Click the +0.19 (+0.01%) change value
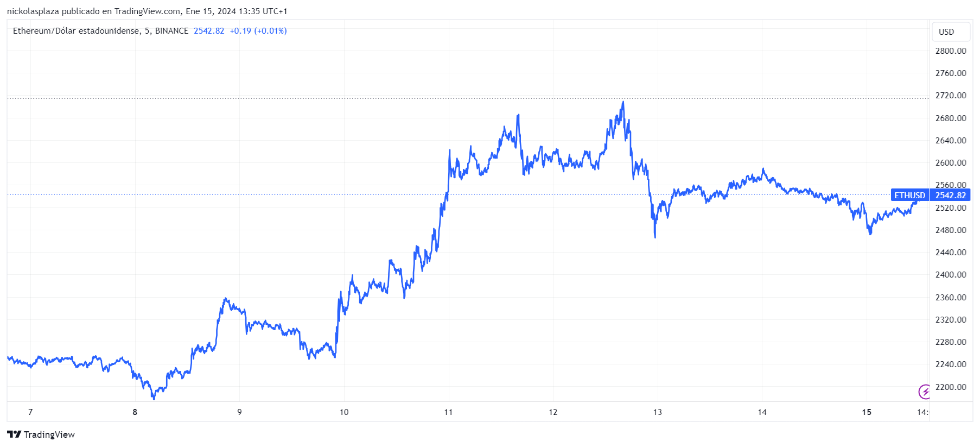The image size is (980, 447). point(258,31)
